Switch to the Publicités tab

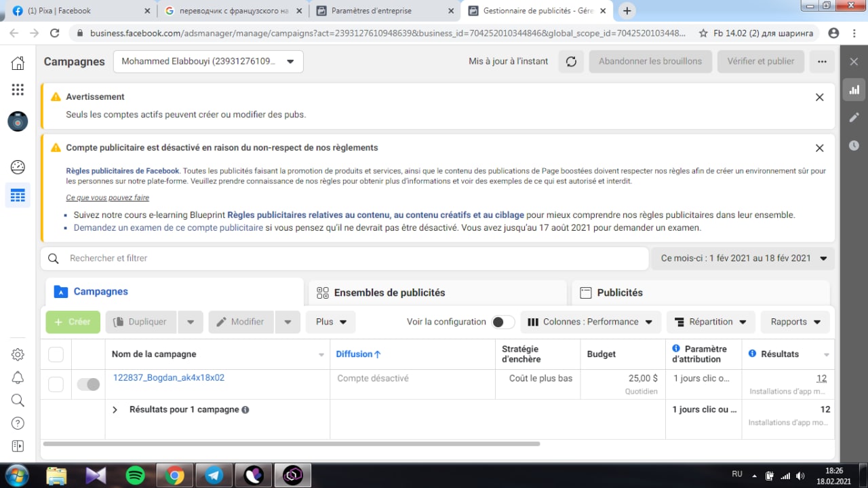pyautogui.click(x=701, y=293)
